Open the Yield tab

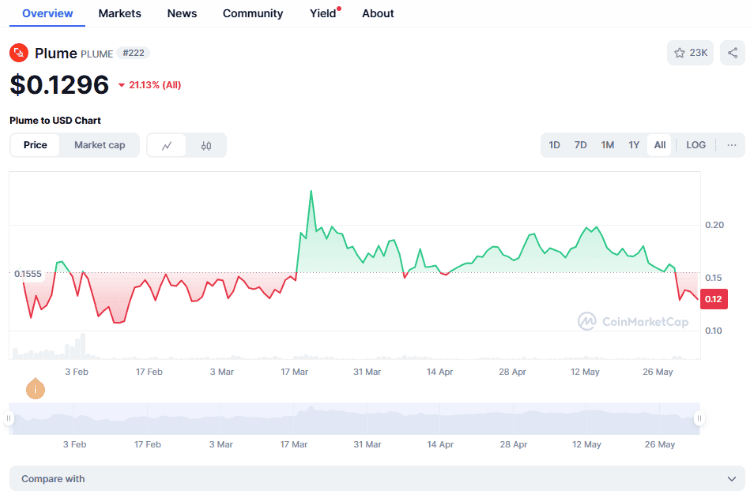[x=325, y=13]
